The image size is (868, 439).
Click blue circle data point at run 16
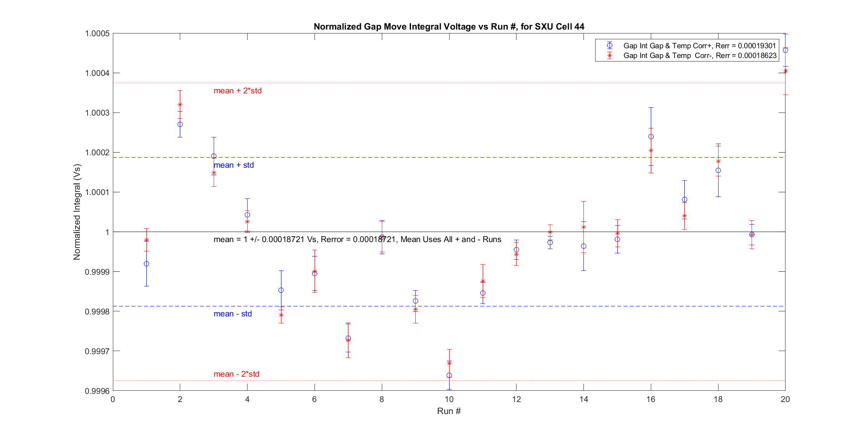click(651, 137)
